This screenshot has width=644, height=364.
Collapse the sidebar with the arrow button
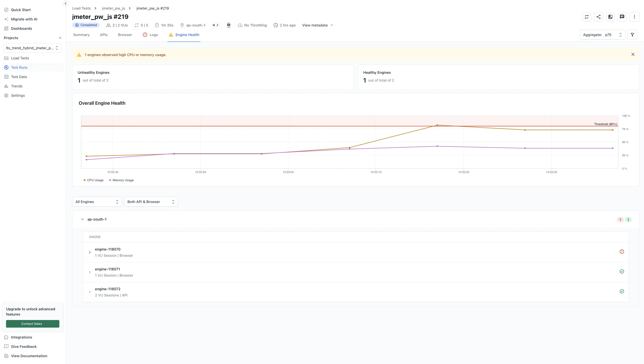[66, 4]
